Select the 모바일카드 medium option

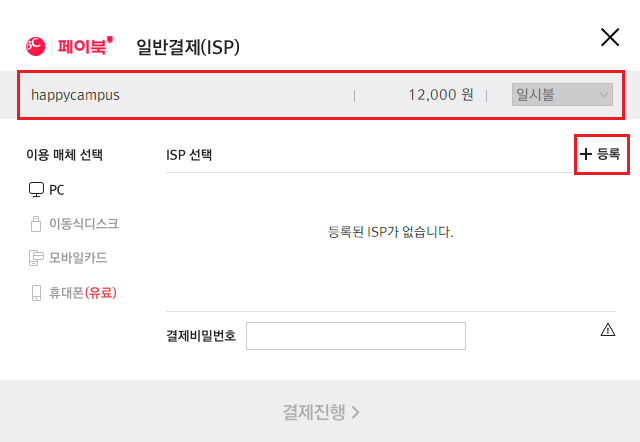pyautogui.click(x=78, y=258)
